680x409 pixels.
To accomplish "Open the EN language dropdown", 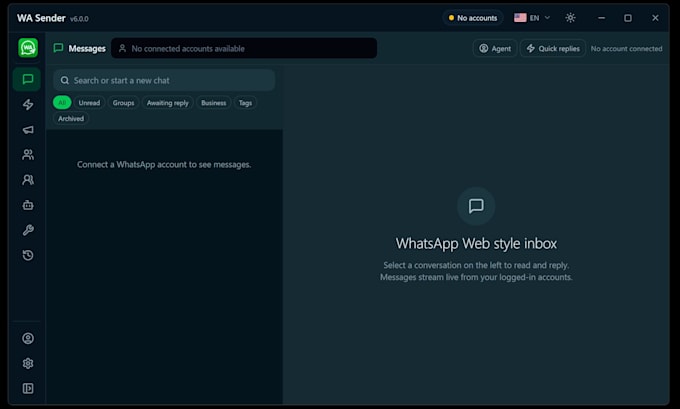I will tap(532, 18).
